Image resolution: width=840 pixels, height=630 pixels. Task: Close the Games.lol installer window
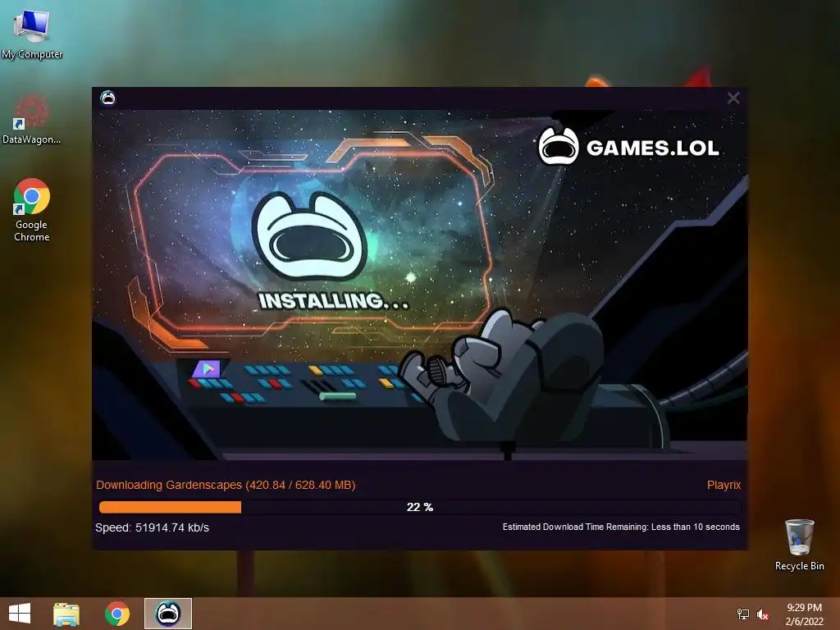733,98
